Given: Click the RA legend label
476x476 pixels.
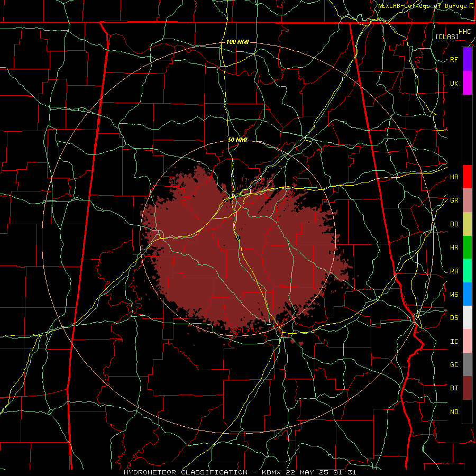Looking at the screenshot, I should 454,271.
